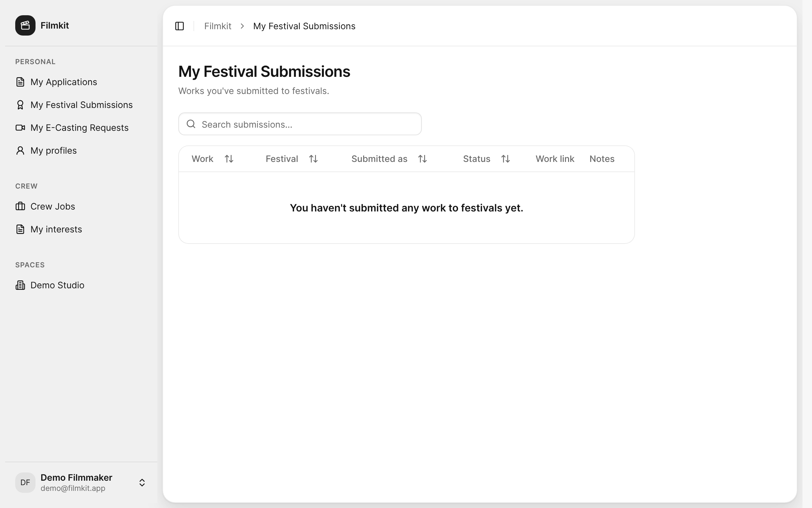
Task: Click Filmkit breadcrumb link
Action: 217,26
